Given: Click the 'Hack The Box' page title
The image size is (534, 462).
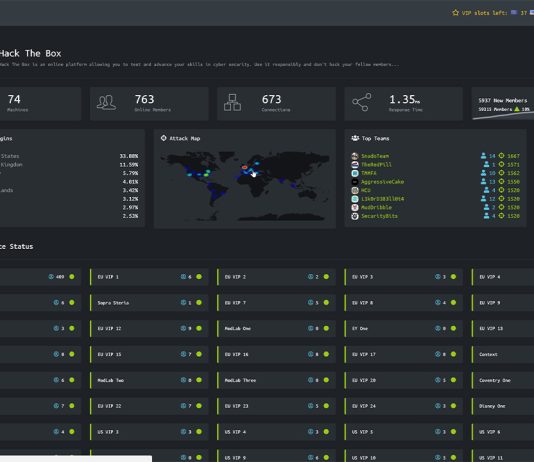Looking at the screenshot, I should pyautogui.click(x=30, y=53).
